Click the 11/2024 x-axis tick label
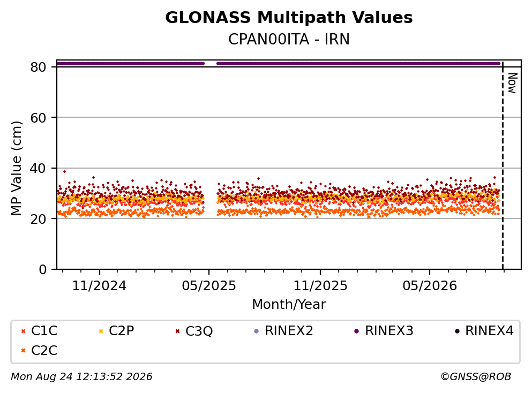The width and height of the screenshot is (532, 393). 99,286
